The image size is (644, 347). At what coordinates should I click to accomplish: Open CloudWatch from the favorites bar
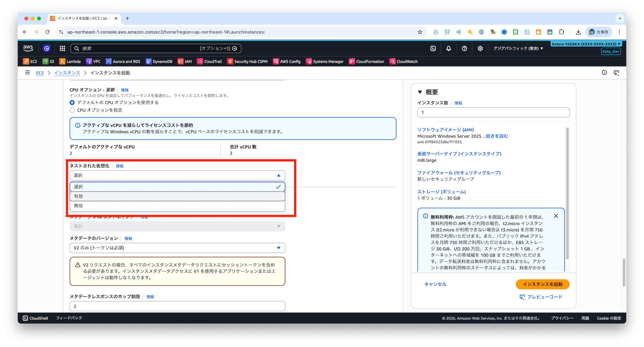(x=403, y=61)
